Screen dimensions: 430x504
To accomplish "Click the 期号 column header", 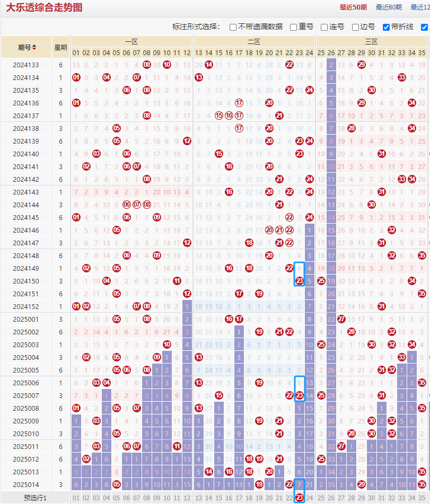I will pyautogui.click(x=25, y=48).
